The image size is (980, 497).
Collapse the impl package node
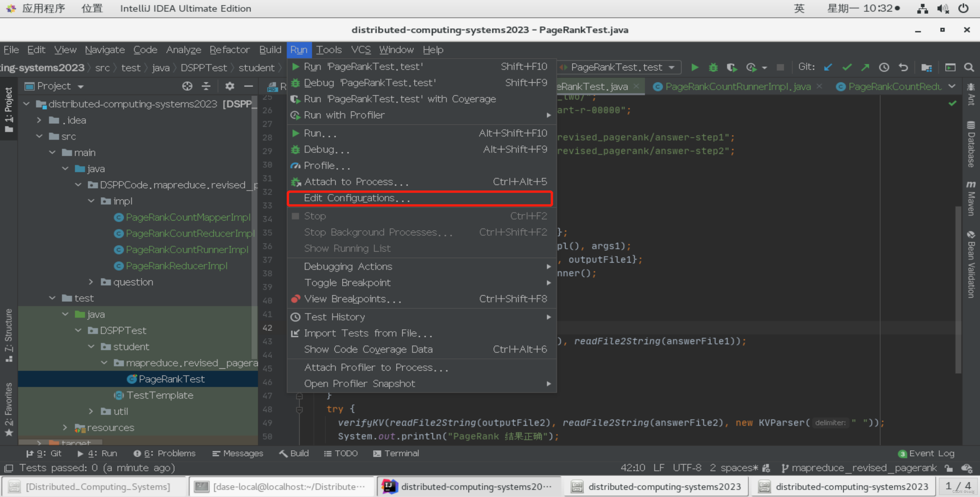91,201
